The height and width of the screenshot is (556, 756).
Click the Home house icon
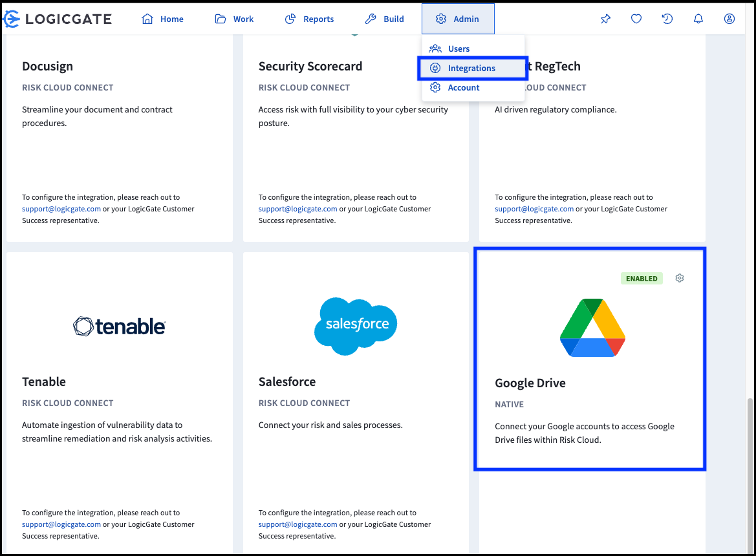tap(147, 19)
